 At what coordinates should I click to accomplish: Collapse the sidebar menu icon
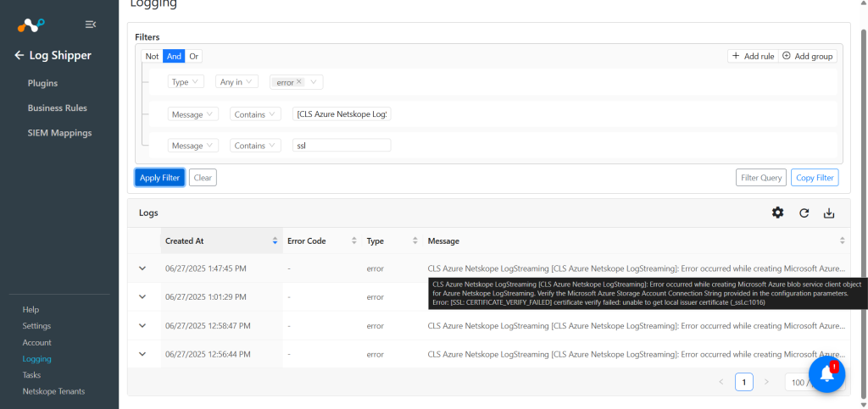coord(91,25)
